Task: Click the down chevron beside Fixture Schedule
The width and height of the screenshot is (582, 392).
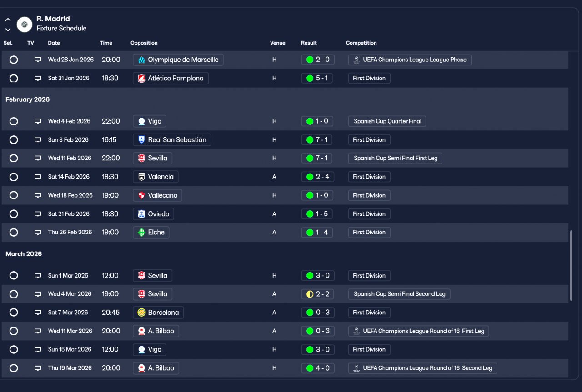Action: coord(8,30)
